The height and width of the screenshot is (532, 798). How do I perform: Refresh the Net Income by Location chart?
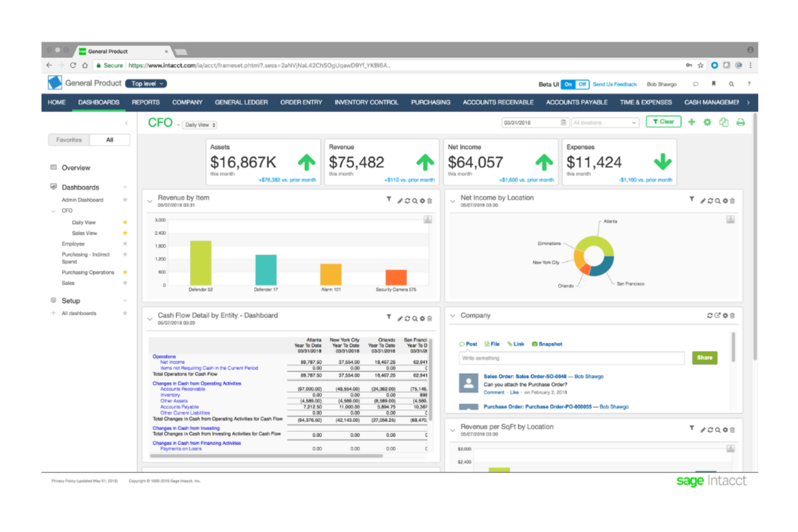[x=710, y=200]
